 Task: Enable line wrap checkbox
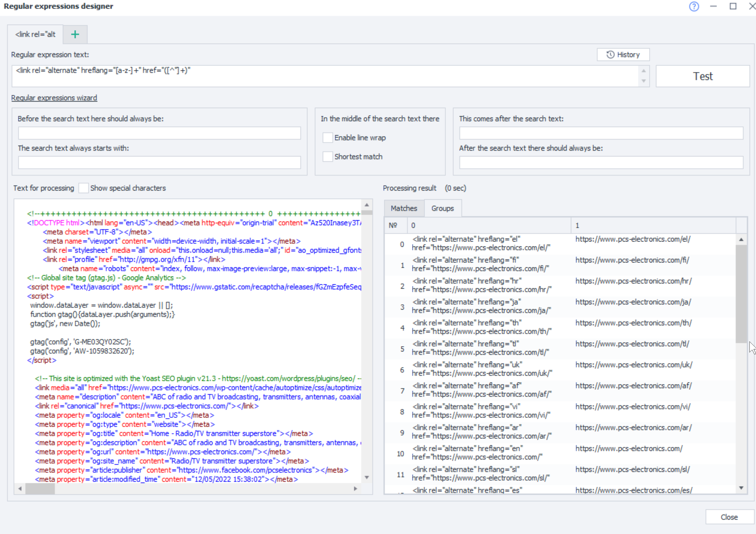click(x=327, y=138)
